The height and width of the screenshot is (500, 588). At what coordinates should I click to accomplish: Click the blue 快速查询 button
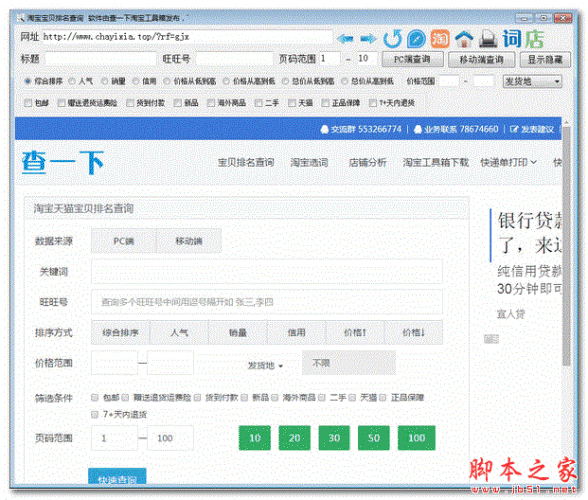[x=117, y=476]
